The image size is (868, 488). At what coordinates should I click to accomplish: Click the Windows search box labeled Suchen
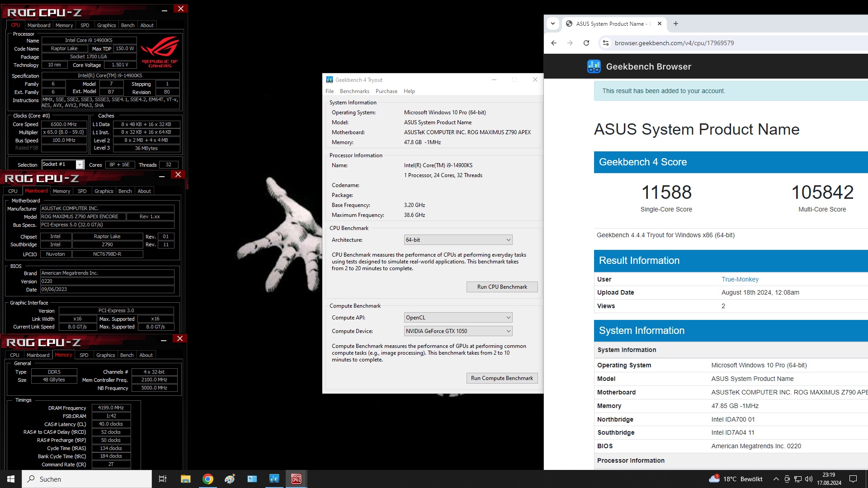[x=87, y=479]
